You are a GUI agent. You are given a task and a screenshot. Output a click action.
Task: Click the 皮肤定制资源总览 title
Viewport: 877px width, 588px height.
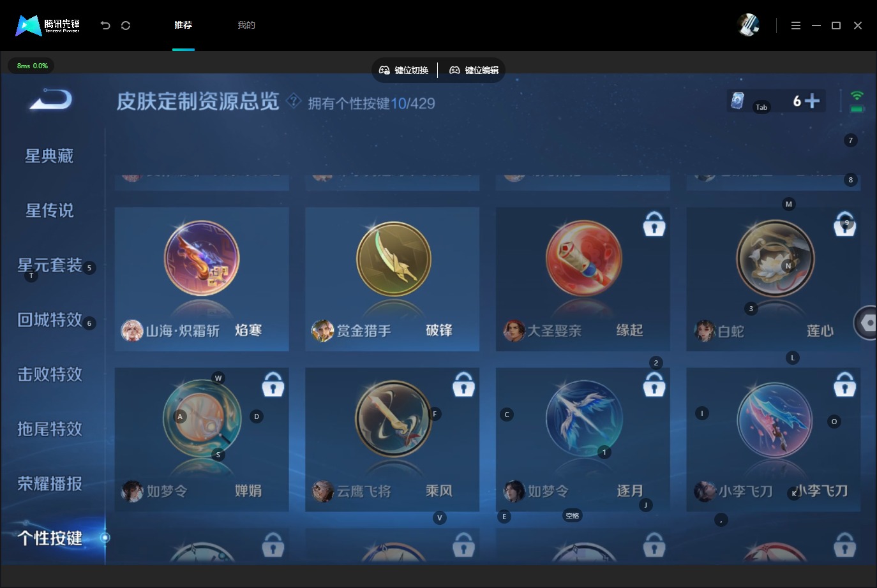pyautogui.click(x=198, y=101)
